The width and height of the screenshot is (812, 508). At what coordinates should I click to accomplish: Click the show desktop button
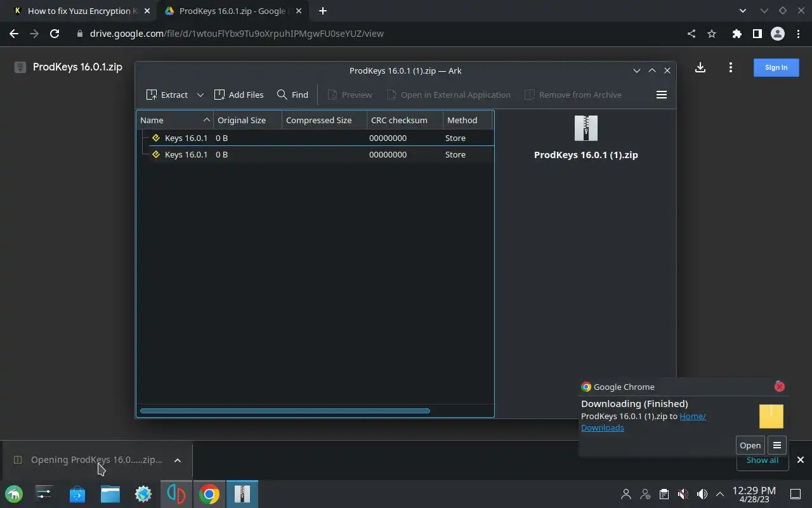tap(796, 494)
